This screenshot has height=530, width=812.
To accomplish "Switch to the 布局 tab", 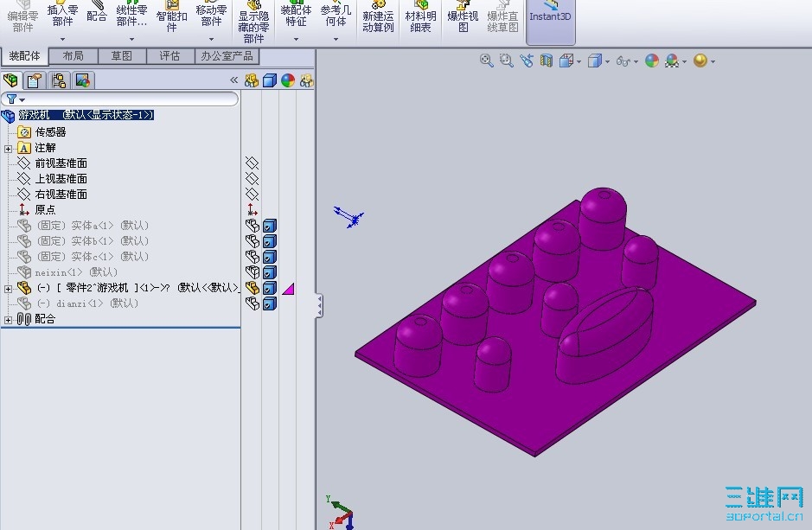I will (73, 55).
